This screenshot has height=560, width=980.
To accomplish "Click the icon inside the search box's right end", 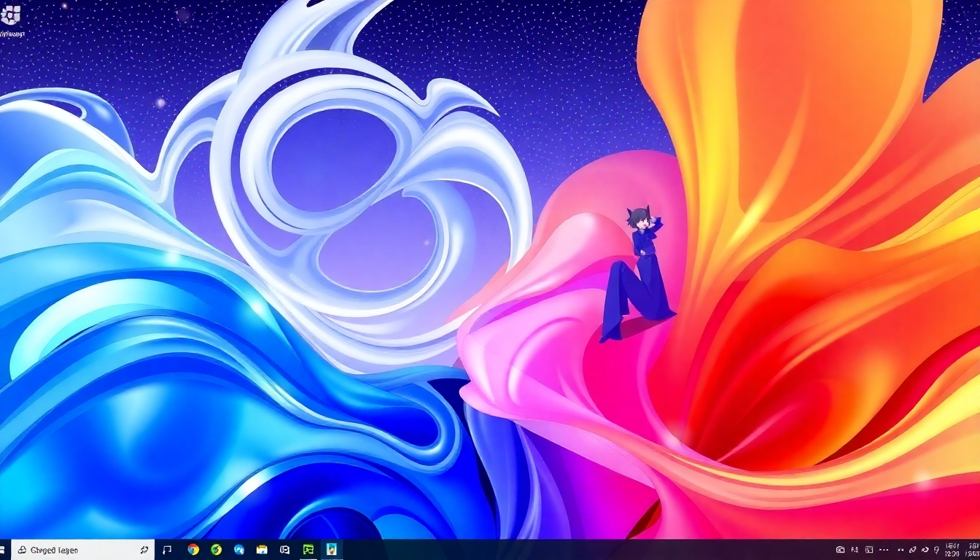I will pos(144,550).
